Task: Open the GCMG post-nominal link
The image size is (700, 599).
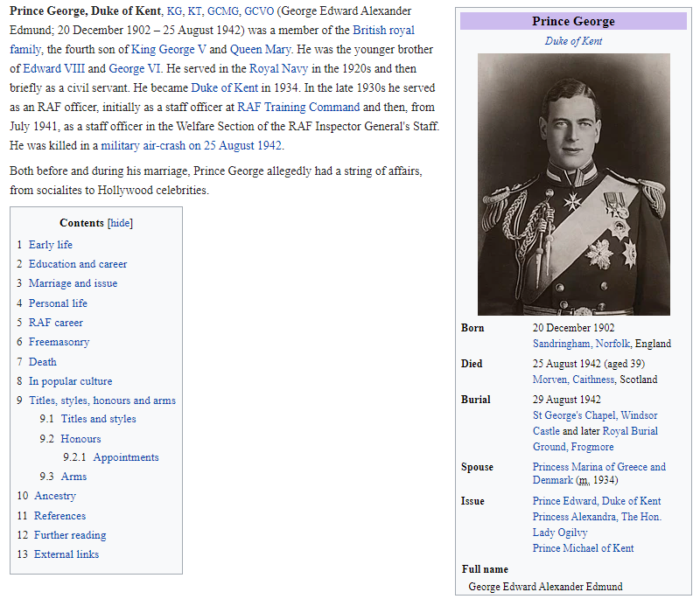Action: pyautogui.click(x=223, y=11)
